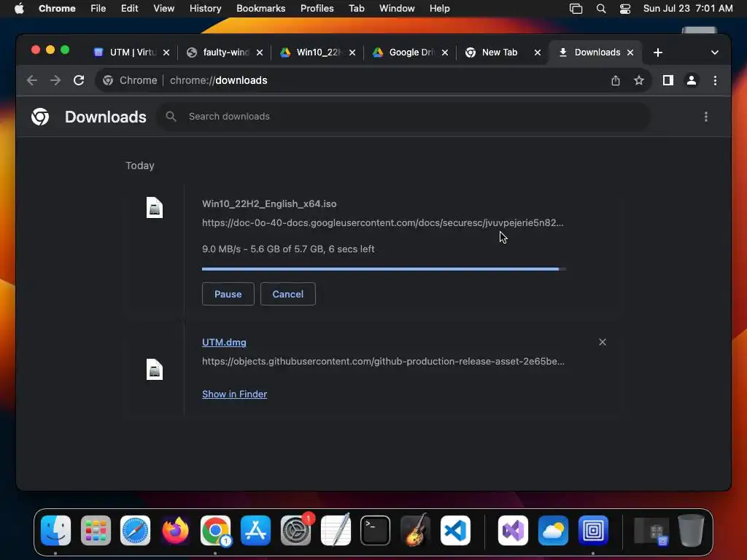Open the Trash in the Dock
The image size is (747, 560).
coord(691,530)
